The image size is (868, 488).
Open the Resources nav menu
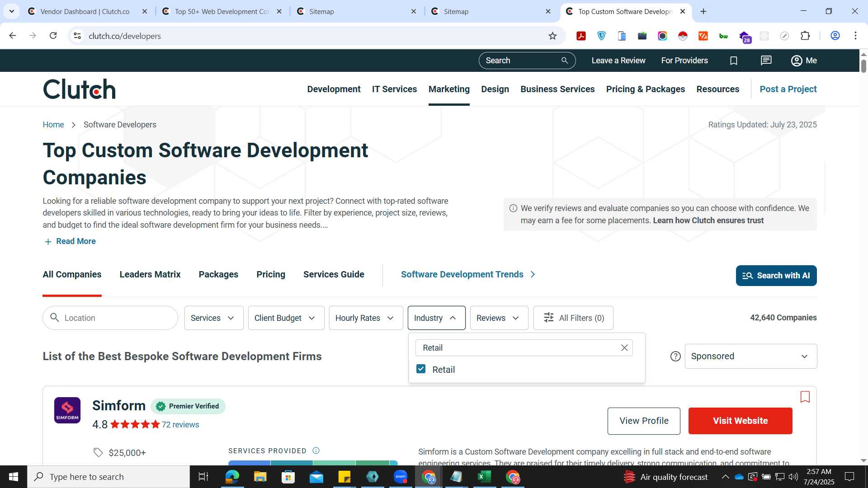tap(717, 89)
